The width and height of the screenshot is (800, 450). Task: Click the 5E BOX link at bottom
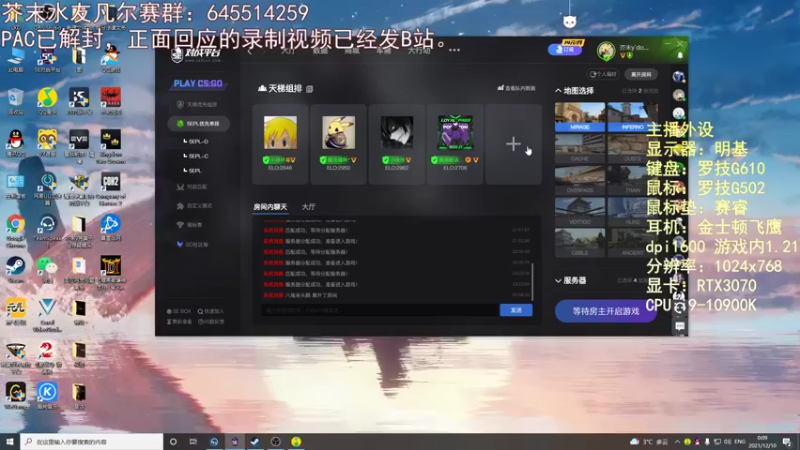(x=179, y=311)
